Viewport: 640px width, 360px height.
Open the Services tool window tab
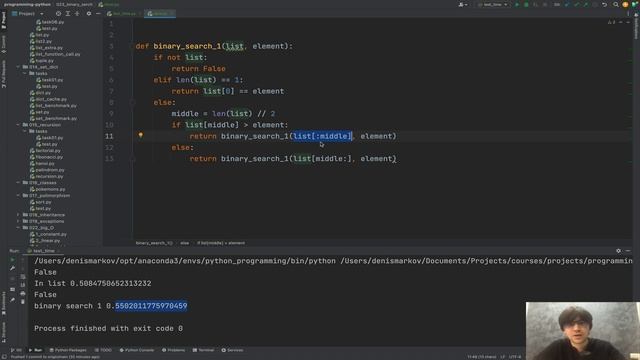point(232,350)
